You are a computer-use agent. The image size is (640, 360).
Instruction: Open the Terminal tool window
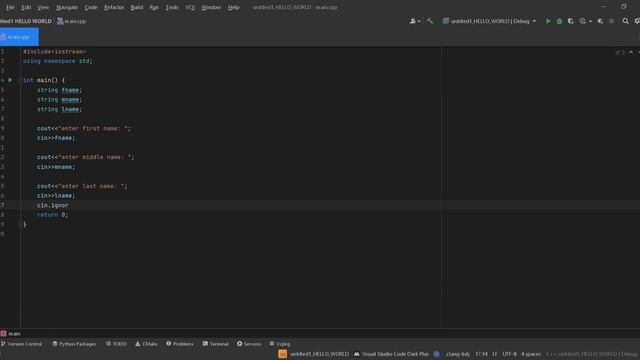(216, 344)
